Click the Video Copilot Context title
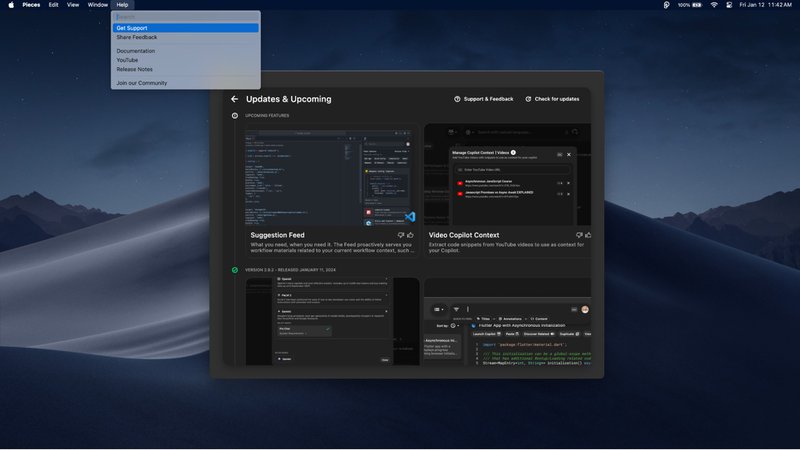800x450 pixels. tap(464, 235)
